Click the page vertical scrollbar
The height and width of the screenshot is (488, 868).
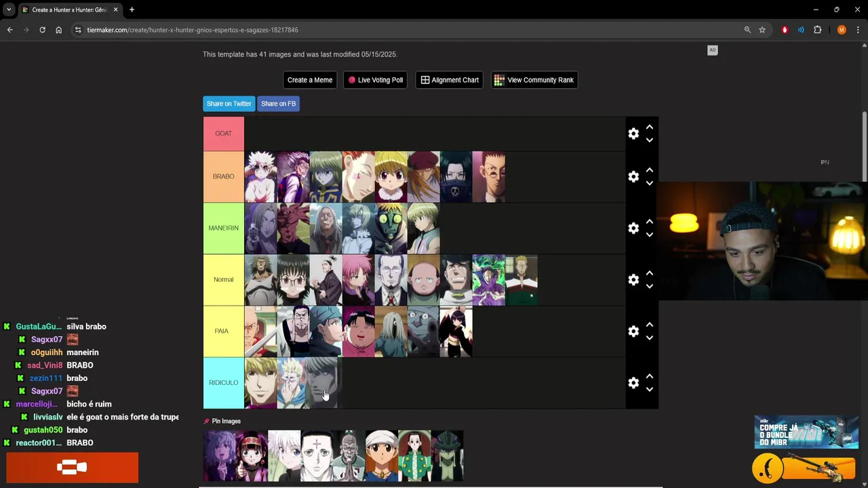click(864, 146)
